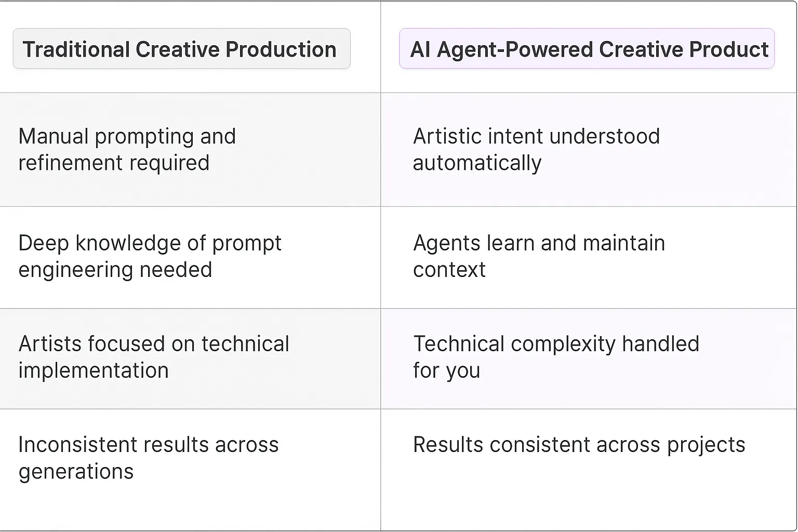Viewport: 798px width, 532px height.
Task: Select 'Technical complexity handled for you' cell
Action: point(588,357)
